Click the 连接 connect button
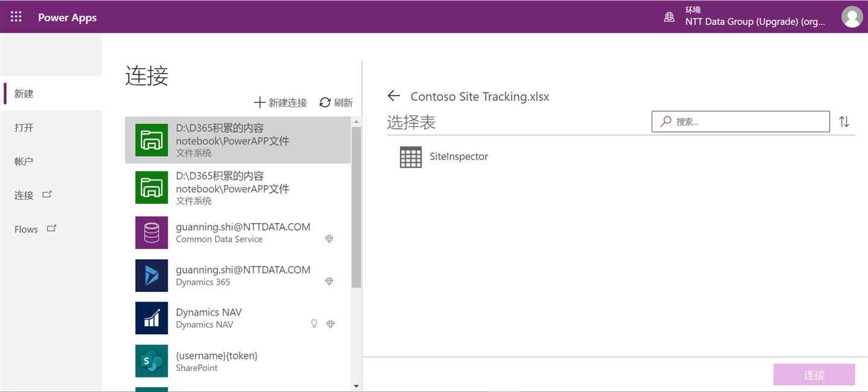 (814, 375)
